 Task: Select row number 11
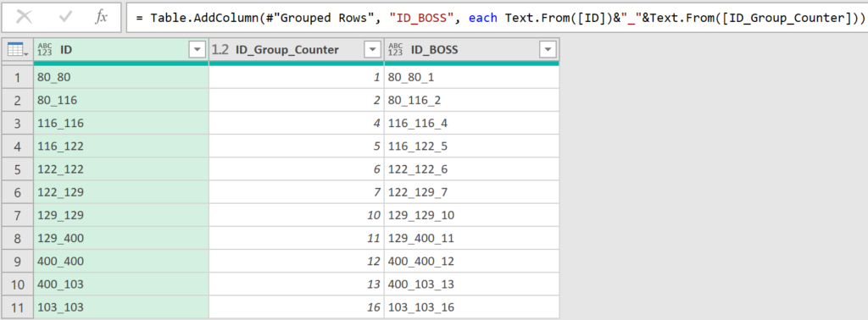17,307
